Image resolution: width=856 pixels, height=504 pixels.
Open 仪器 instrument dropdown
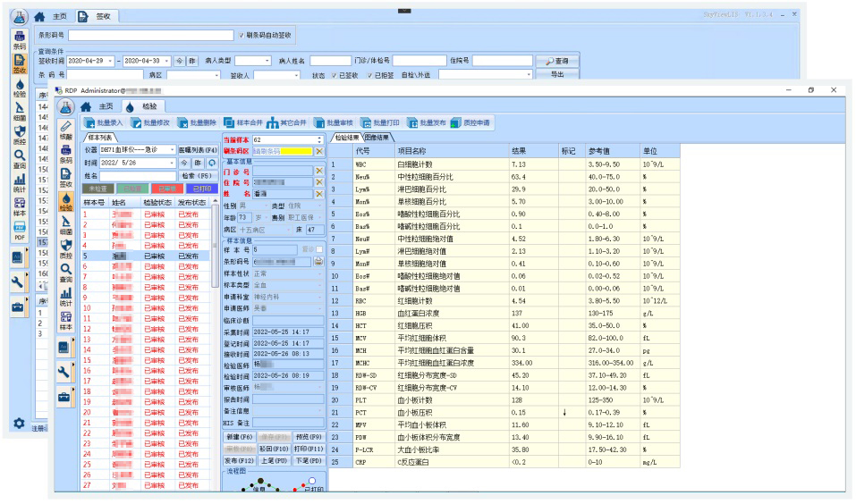click(x=173, y=150)
